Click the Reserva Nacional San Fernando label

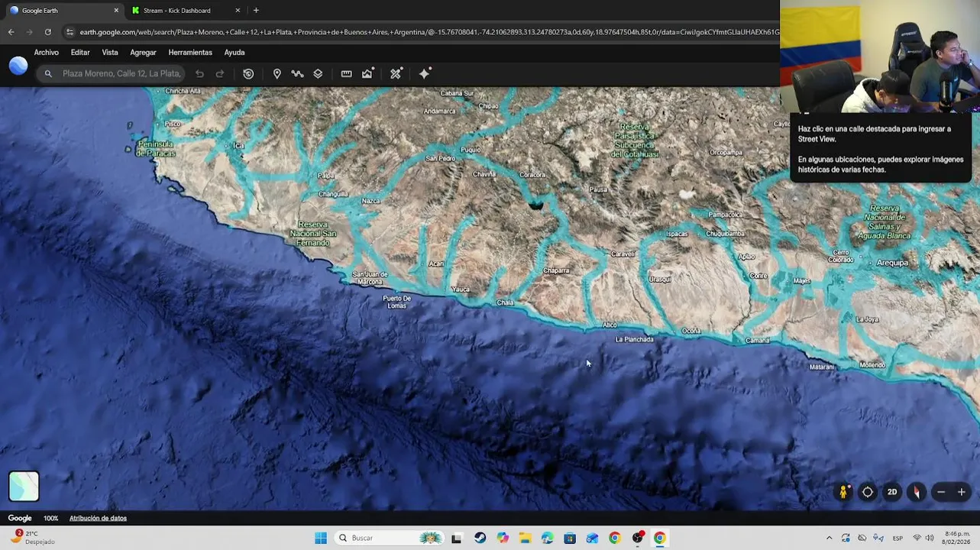[x=313, y=234]
